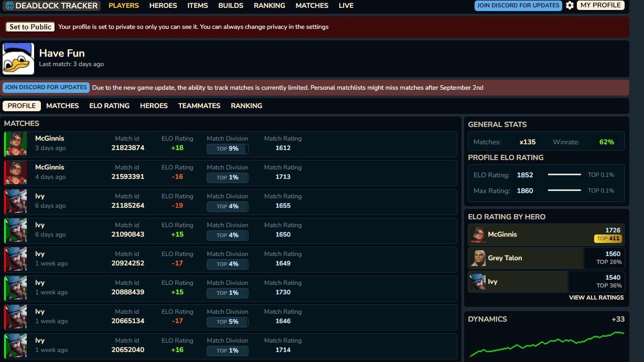
Task: Select the Grey Talon hero rating icon
Action: click(478, 258)
